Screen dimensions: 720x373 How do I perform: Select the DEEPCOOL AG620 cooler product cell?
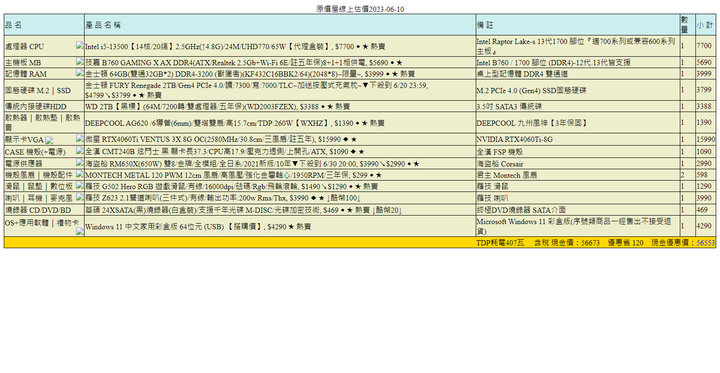280,123
